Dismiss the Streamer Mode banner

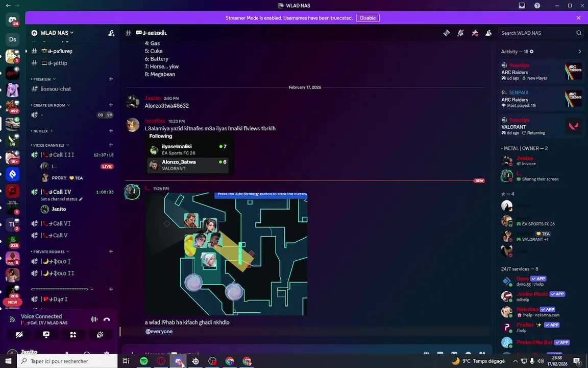tap(578, 18)
